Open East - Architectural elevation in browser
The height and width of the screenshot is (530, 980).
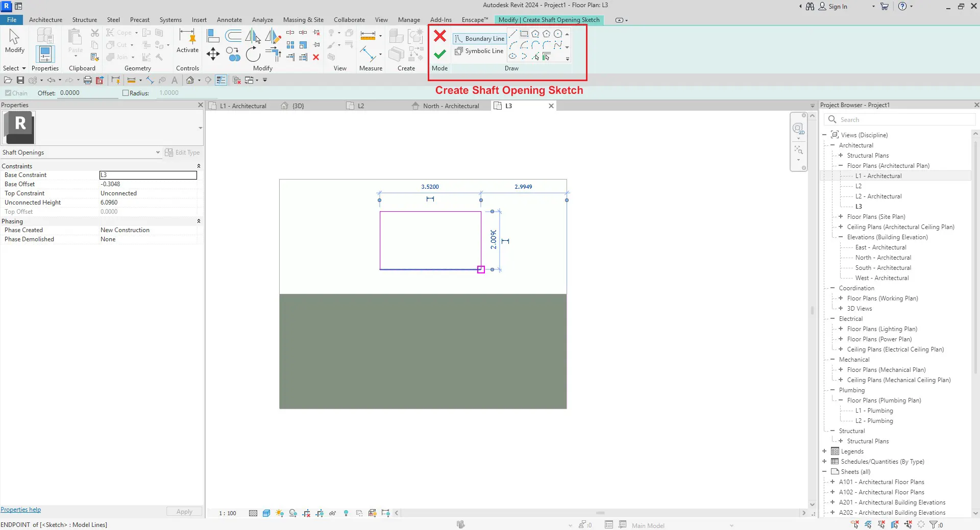coord(880,247)
